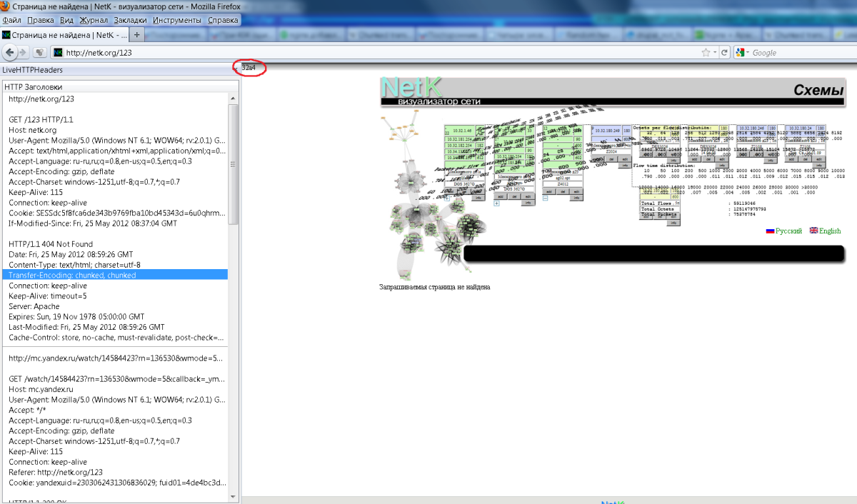
Task: Select the 'GET /123 HTTP/1.1' line
Action: [x=41, y=120]
